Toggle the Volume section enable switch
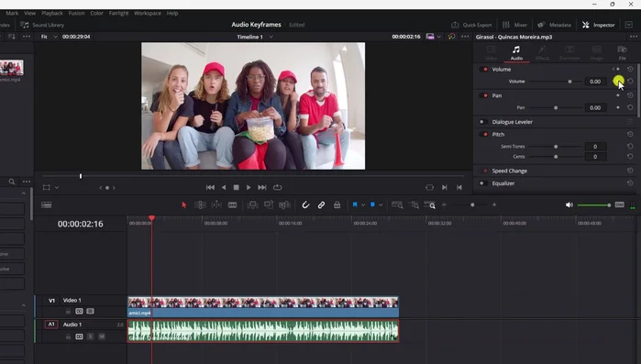 coord(484,70)
